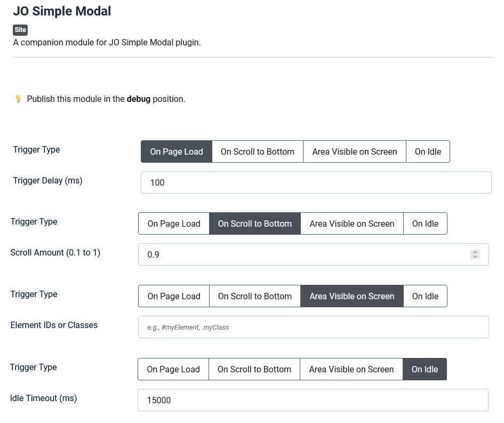Image resolution: width=504 pixels, height=423 pixels.
Task: Click the "Site" badge under the module title
Action: [x=20, y=30]
